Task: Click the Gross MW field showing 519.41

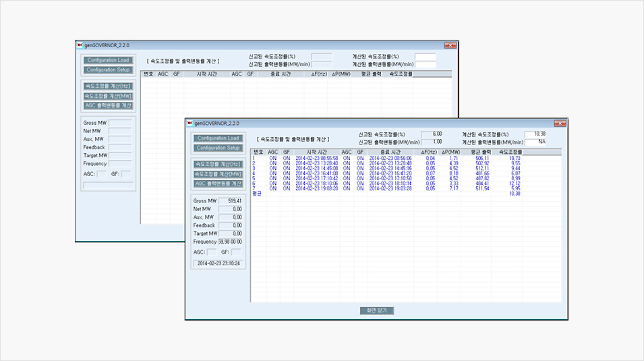Action: [230, 201]
